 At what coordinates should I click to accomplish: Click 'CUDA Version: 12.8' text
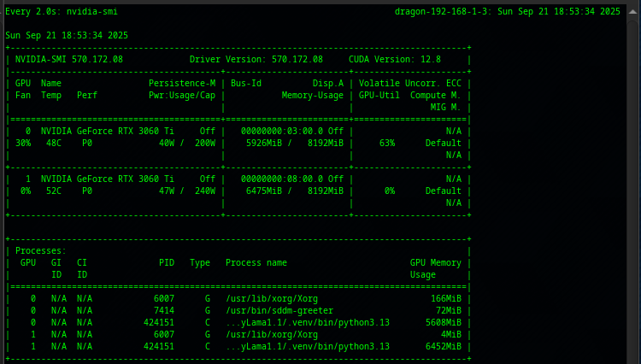pyautogui.click(x=395, y=59)
